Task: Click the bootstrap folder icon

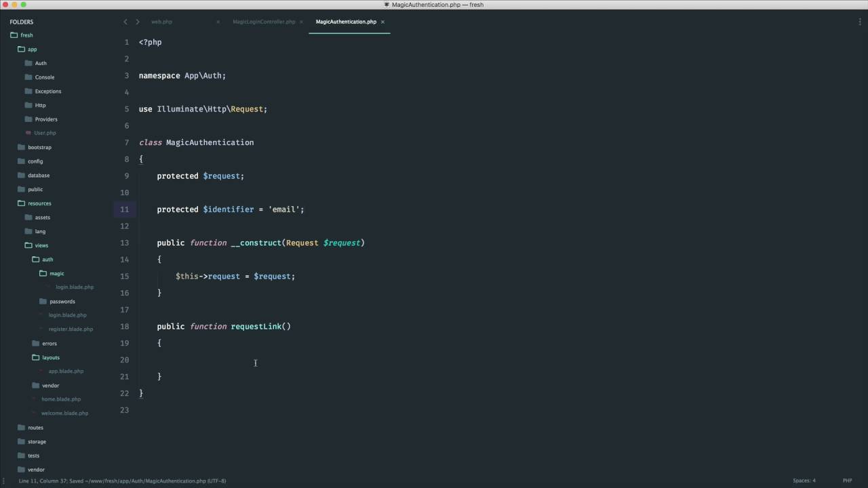Action: [21, 147]
